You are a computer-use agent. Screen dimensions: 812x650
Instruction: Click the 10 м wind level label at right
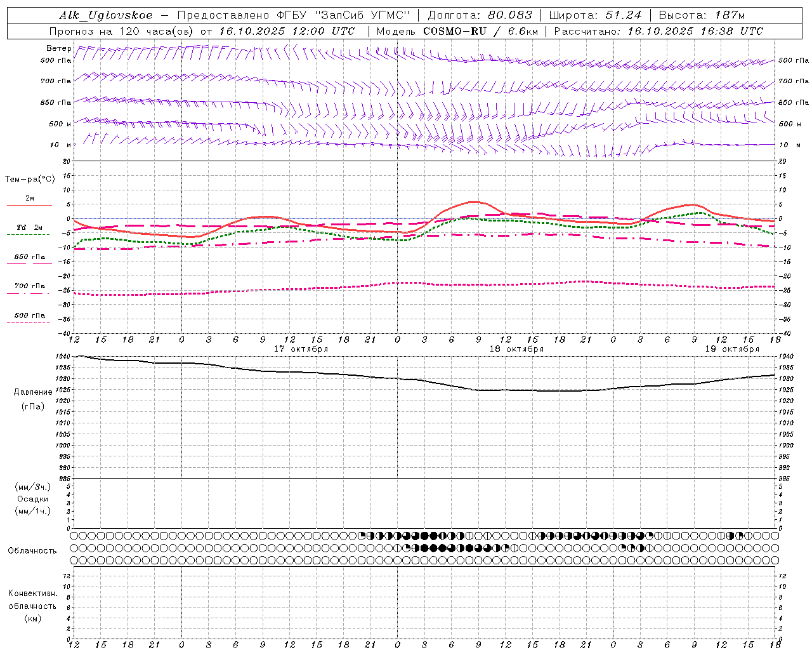pos(790,145)
